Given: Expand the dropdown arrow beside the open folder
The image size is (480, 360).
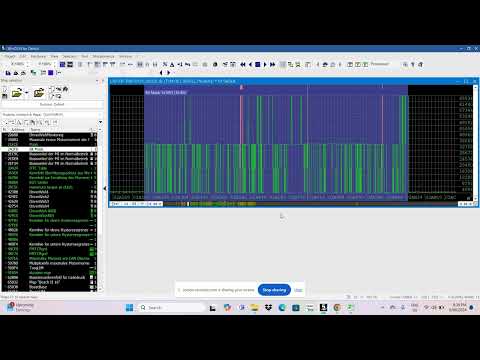Looking at the screenshot, I should [27, 93].
